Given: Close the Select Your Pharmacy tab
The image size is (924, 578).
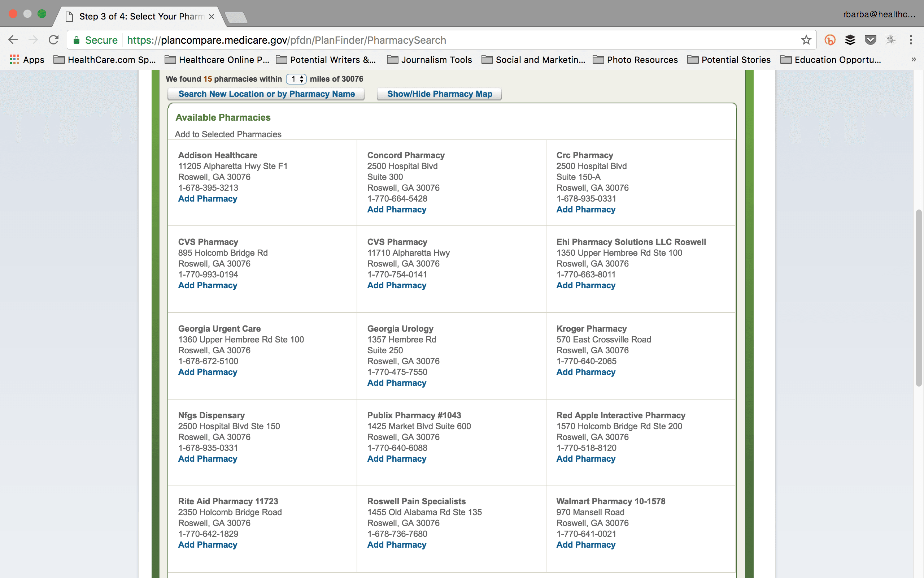Looking at the screenshot, I should [x=212, y=17].
